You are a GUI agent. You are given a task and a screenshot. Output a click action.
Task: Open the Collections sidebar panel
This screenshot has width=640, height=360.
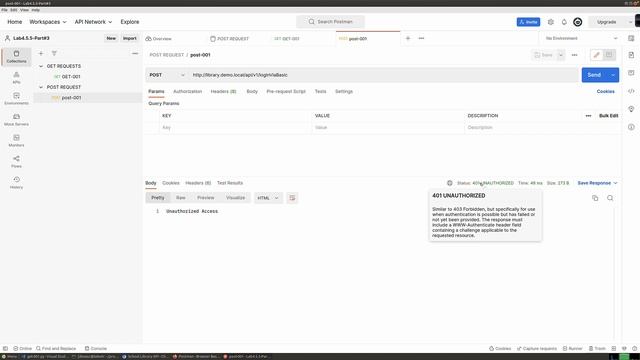coord(16,56)
